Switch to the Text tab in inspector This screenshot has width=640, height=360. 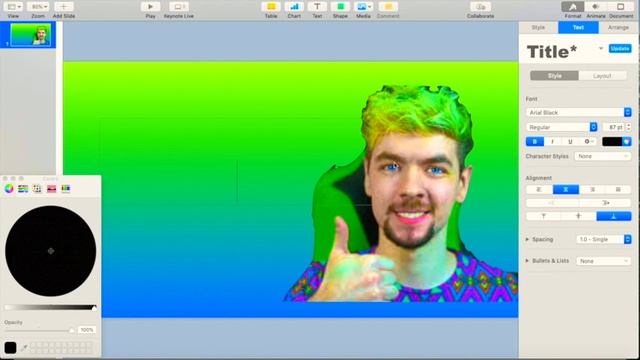point(578,27)
